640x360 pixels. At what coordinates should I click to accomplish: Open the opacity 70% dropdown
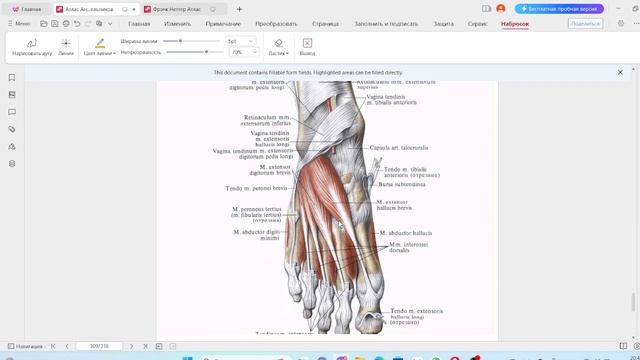coord(244,52)
